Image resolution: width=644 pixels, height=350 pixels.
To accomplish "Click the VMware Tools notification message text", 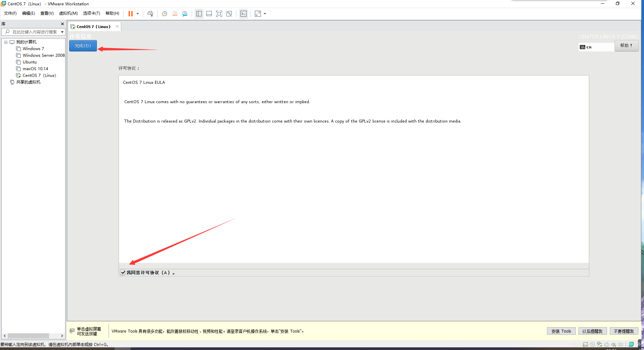I will 207,331.
